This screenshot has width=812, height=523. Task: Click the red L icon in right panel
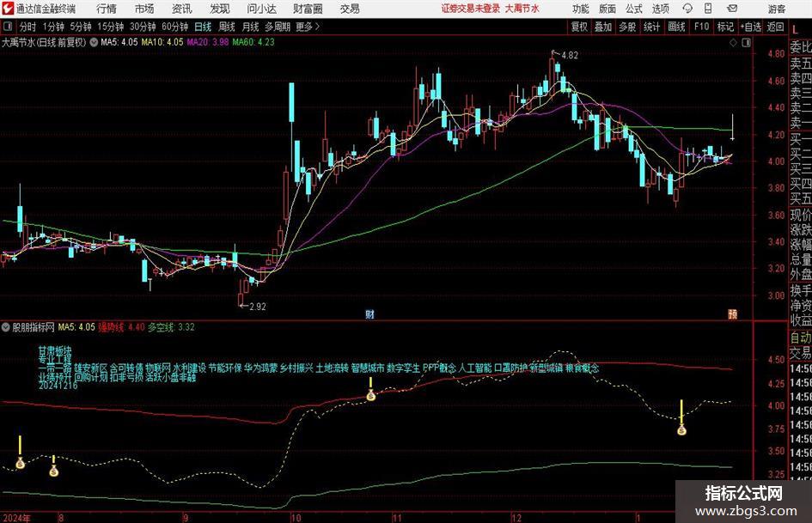click(x=795, y=31)
